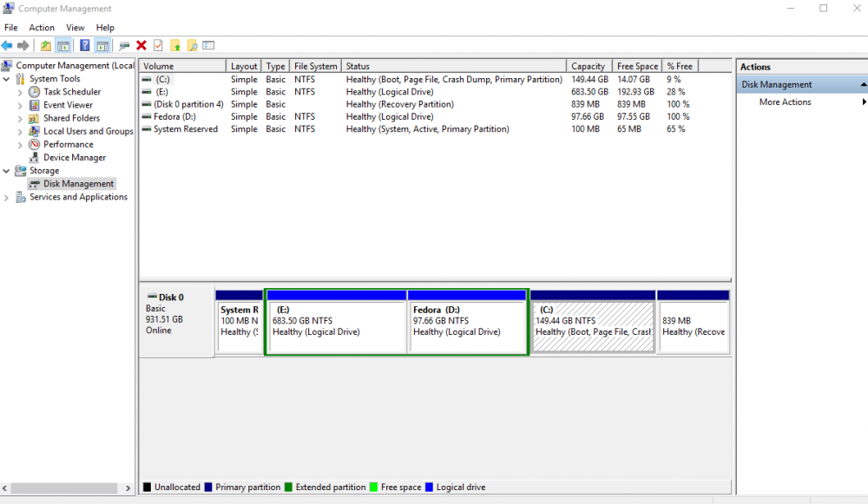Collapse Disk Management actions header arrow
The width and height of the screenshot is (868, 504).
863,85
